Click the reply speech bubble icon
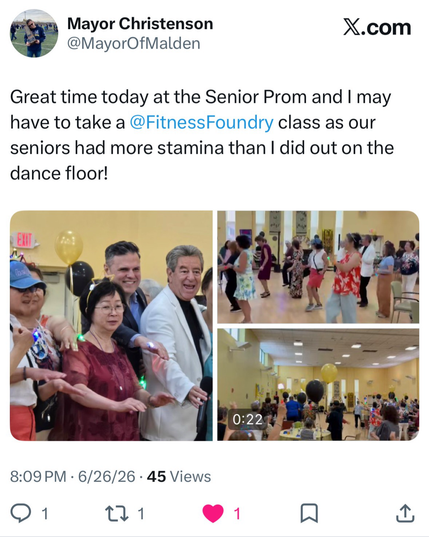The height and width of the screenshot is (537, 429). tap(21, 513)
